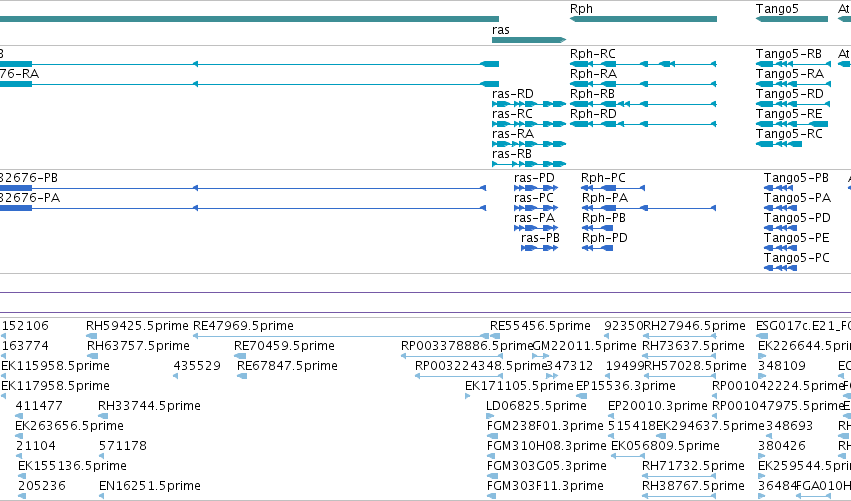Screen dimensions: 851x501
Task: Select EST RP003224348.5prime
Action: [481, 366]
